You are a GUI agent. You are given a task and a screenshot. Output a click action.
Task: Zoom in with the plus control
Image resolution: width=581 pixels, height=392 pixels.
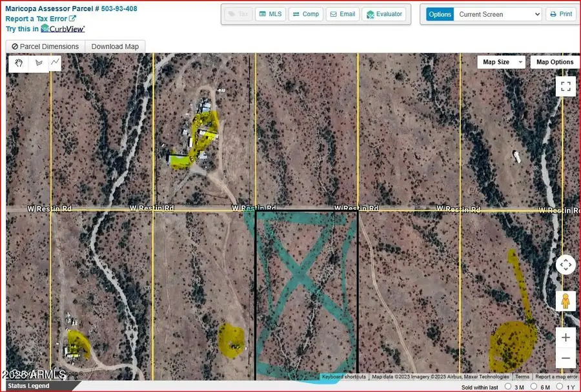pos(565,336)
